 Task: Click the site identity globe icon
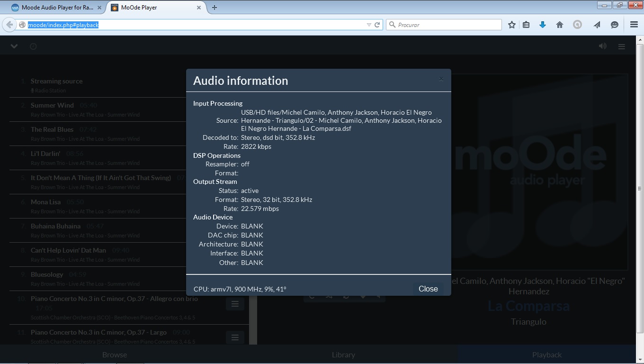click(x=22, y=25)
